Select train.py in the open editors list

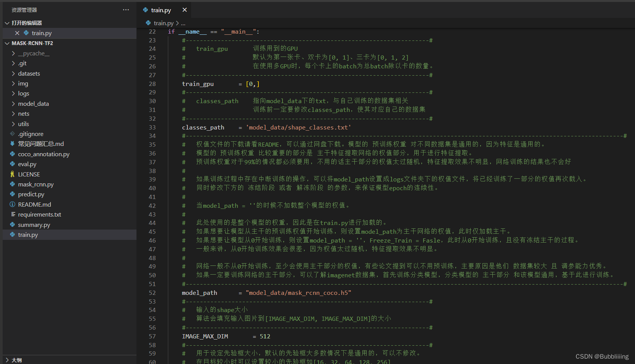point(42,33)
